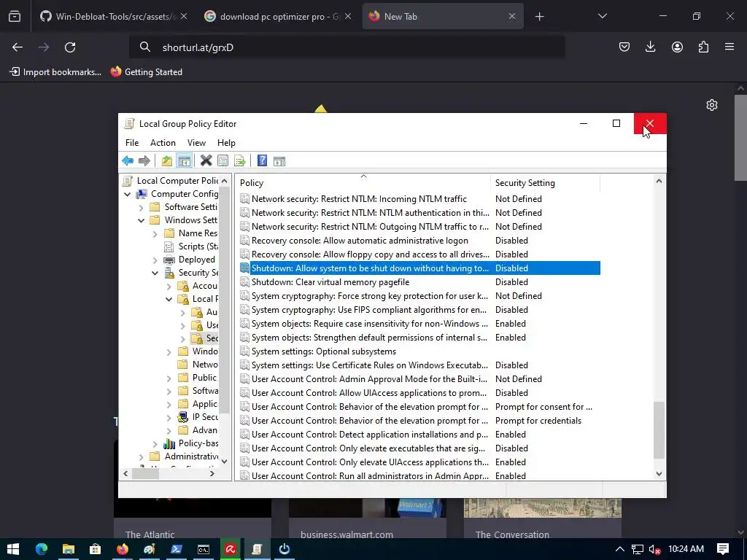Open Windows Start menu
The image size is (747, 560).
pyautogui.click(x=13, y=549)
